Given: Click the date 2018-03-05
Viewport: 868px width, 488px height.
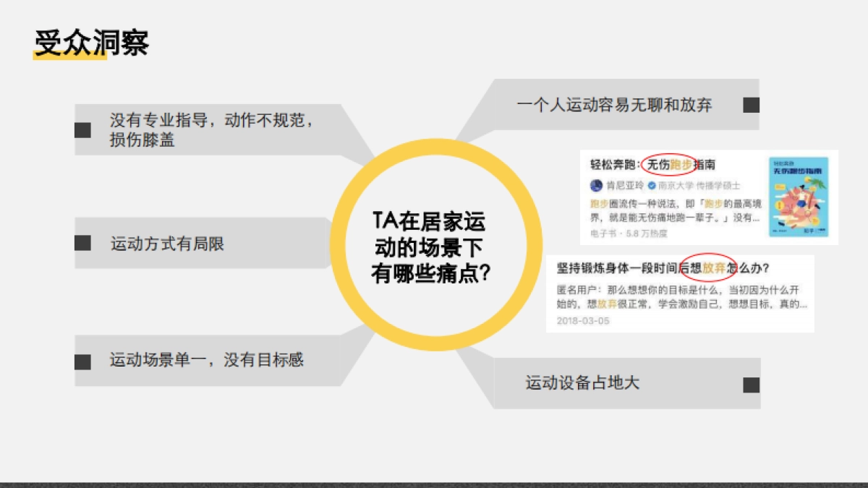Looking at the screenshot, I should 583,320.
